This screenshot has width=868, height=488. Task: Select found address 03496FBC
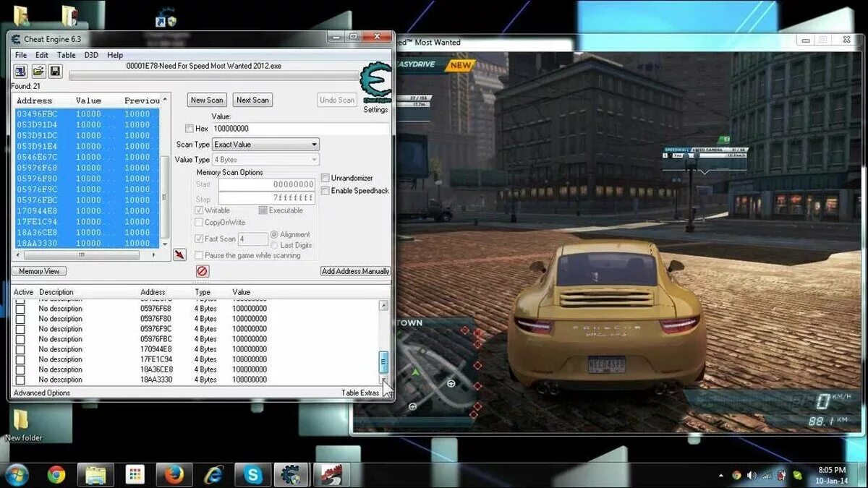[x=86, y=114]
